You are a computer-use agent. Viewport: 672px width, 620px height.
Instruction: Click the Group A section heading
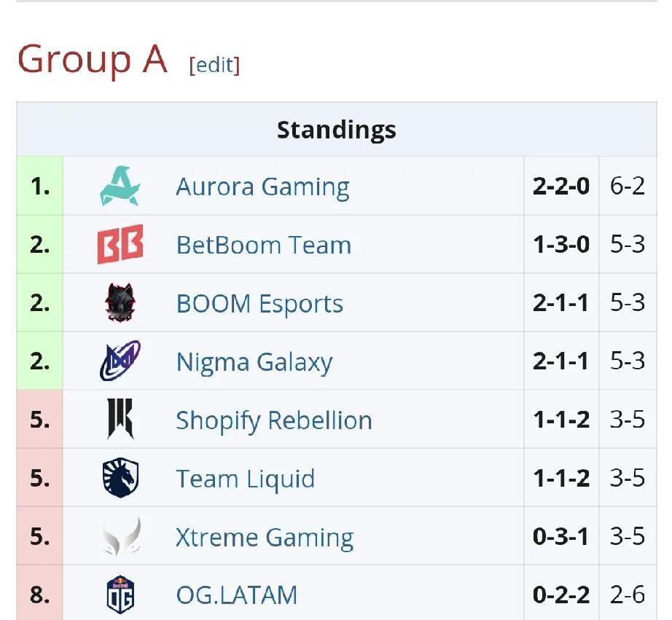93,59
